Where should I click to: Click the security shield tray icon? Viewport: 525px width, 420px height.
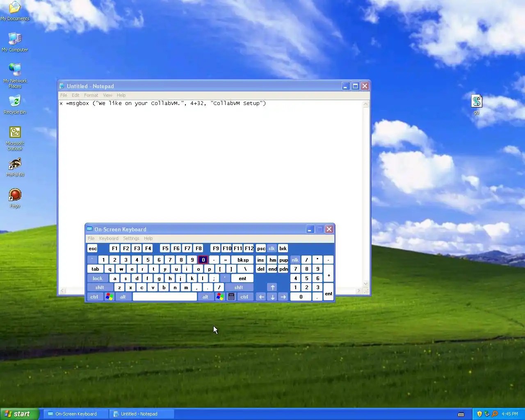(479, 414)
